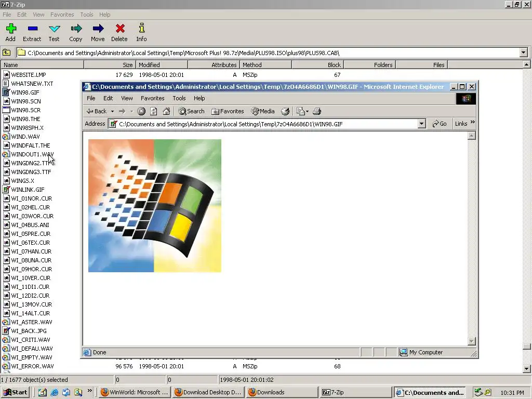The width and height of the screenshot is (532, 399).
Task: Select the WI_04BUS.ANI file
Action: click(x=30, y=225)
